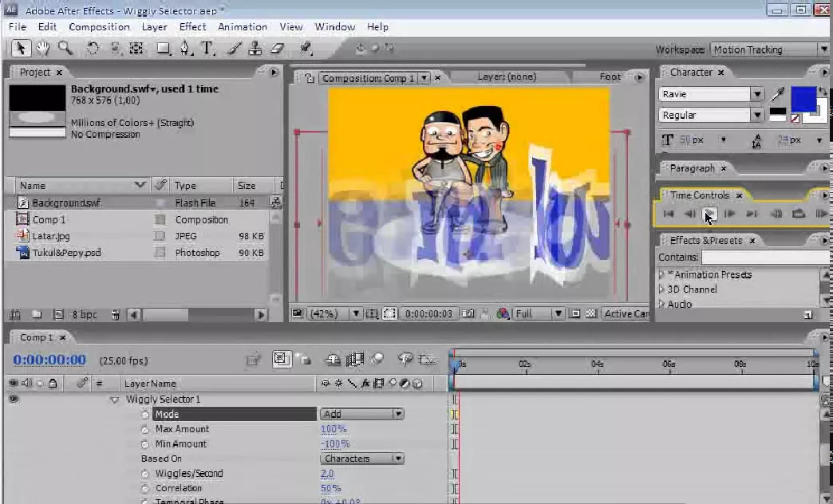Toggle Wiggly Selector 1 visibility eye
This screenshot has width=833, height=504.
(14, 399)
